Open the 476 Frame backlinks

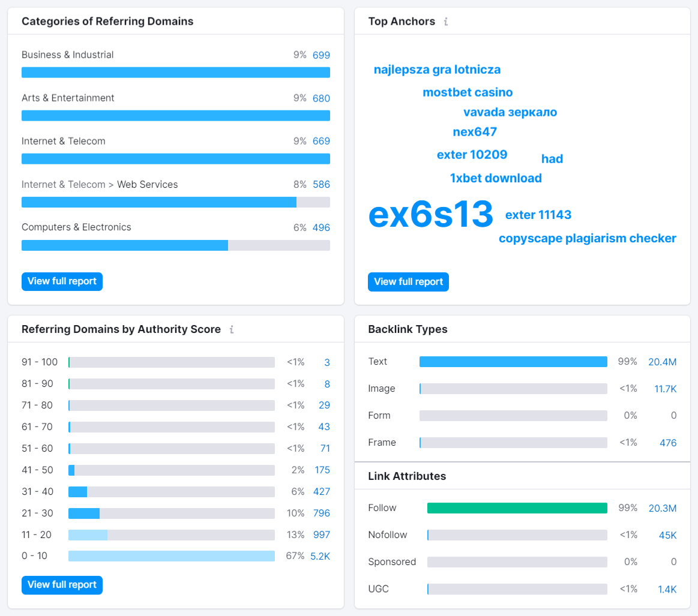click(x=668, y=442)
